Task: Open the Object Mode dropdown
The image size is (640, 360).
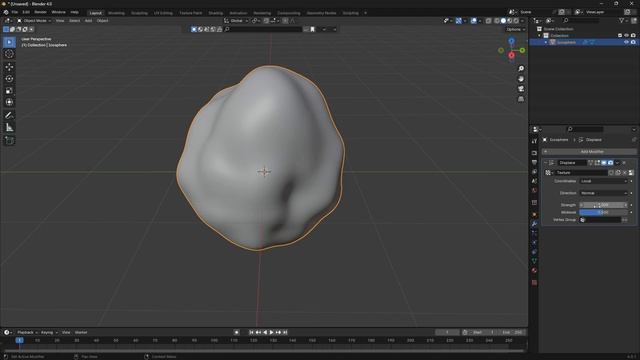Action: (34, 21)
